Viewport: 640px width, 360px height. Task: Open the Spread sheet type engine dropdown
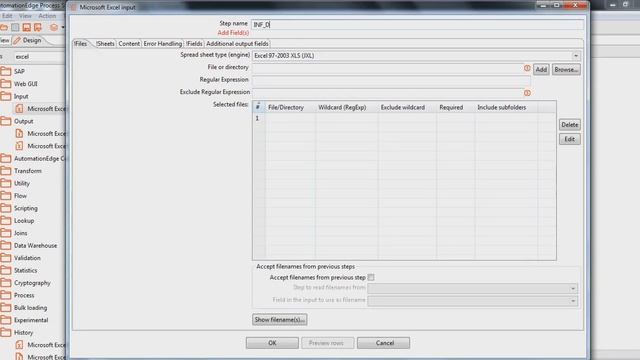tap(576, 56)
